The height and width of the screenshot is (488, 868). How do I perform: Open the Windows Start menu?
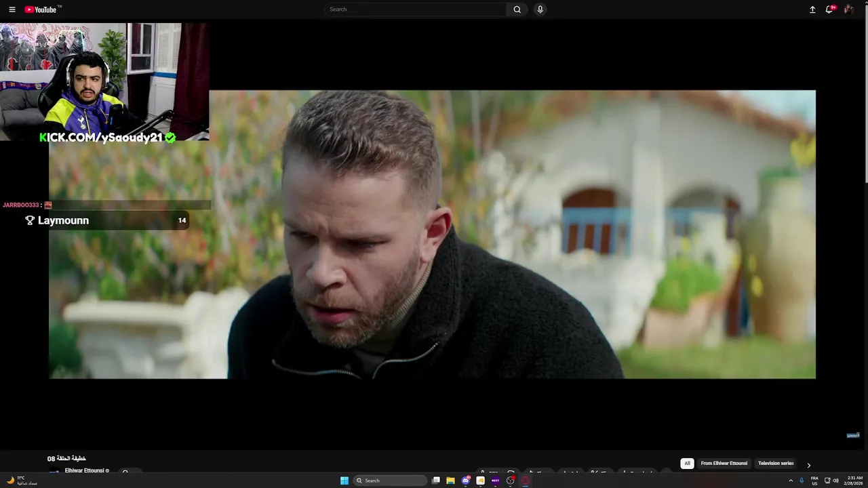344,481
